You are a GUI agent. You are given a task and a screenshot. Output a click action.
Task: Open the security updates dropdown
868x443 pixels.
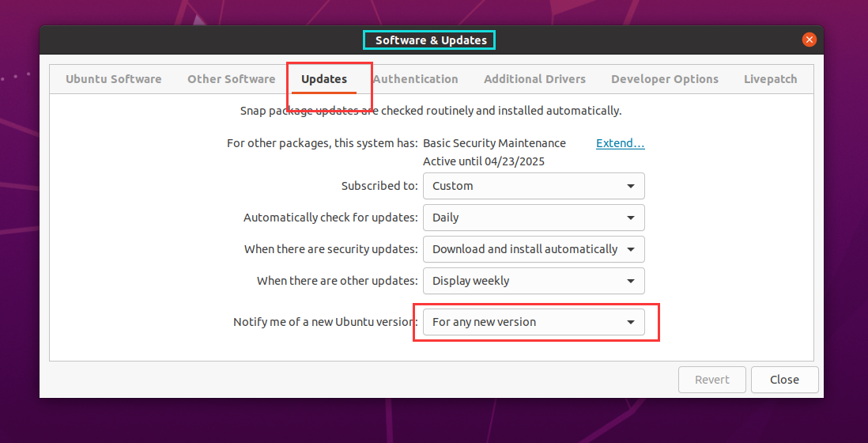534,249
